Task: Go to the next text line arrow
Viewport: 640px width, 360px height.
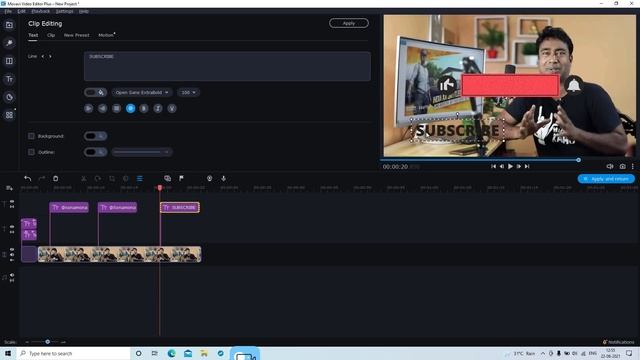Action: pyautogui.click(x=50, y=56)
